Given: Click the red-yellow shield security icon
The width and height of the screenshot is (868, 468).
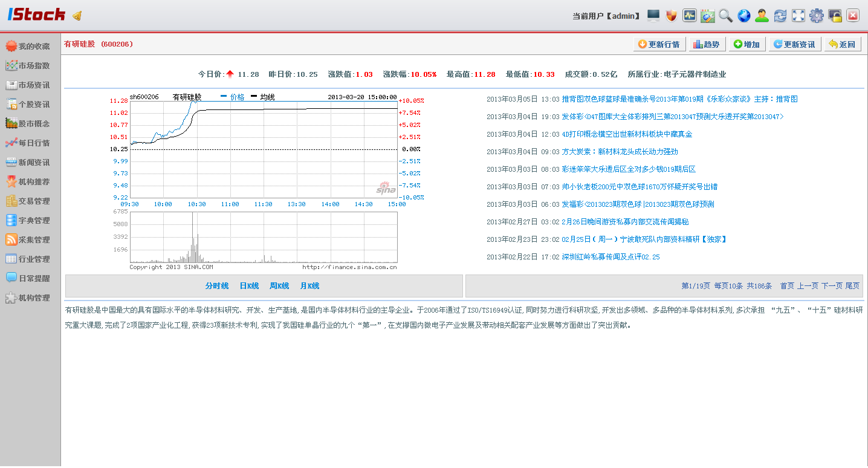Looking at the screenshot, I should pos(672,16).
